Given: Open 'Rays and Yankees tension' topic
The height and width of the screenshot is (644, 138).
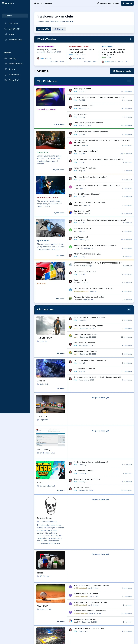Looking at the screenshot, I should coord(85,619).
